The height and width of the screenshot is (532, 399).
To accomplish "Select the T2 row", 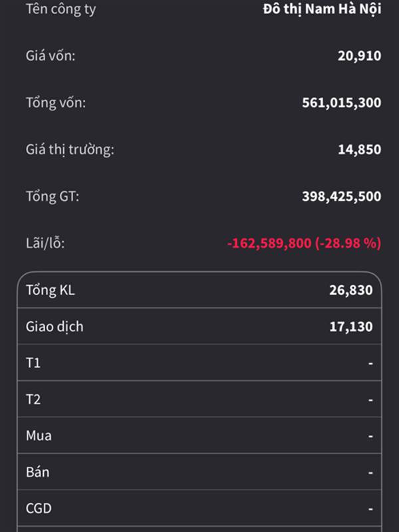I will tap(199, 400).
